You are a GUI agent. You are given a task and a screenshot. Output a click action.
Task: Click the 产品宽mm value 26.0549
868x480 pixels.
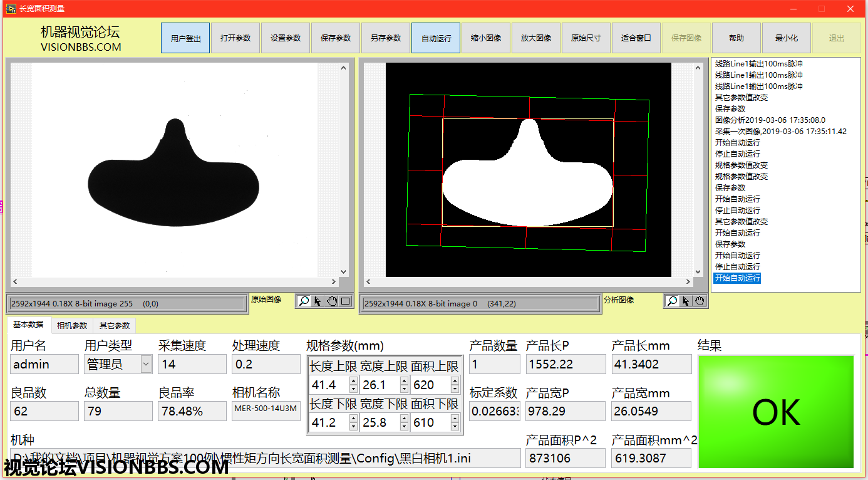tap(651, 411)
